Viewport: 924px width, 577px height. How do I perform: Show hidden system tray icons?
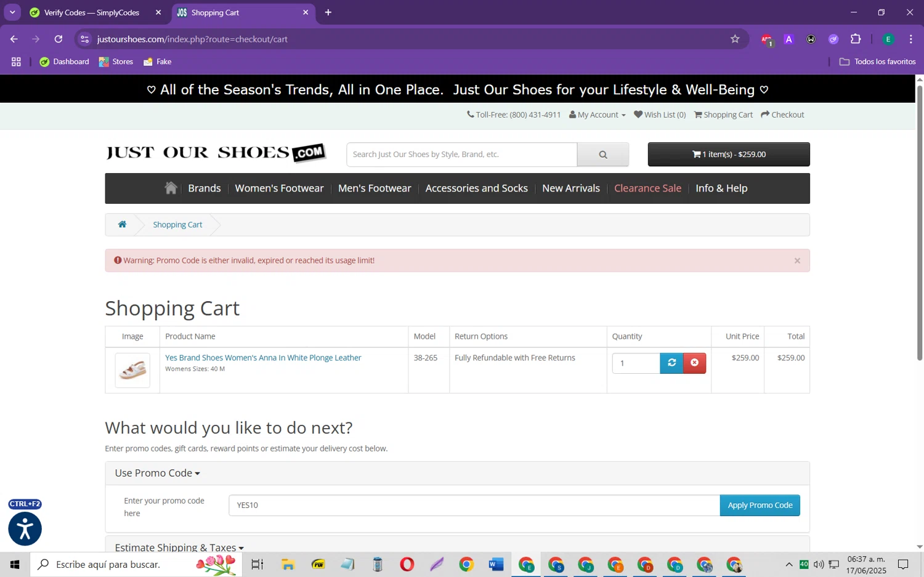pyautogui.click(x=788, y=564)
